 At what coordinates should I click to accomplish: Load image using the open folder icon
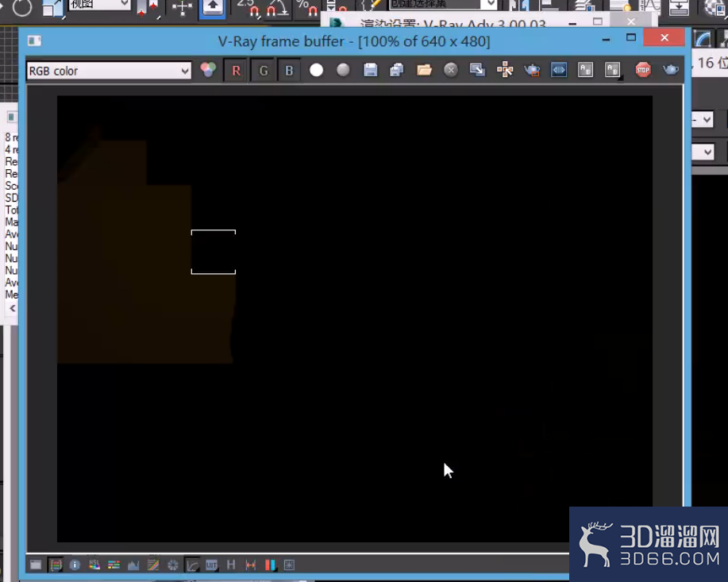tap(424, 70)
